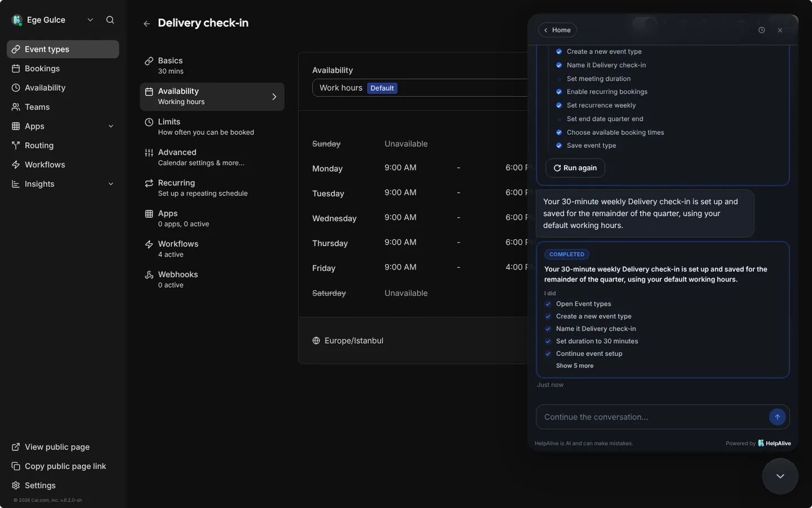Open the Webhooks tab
Screen dimensions: 812x508
(212, 279)
